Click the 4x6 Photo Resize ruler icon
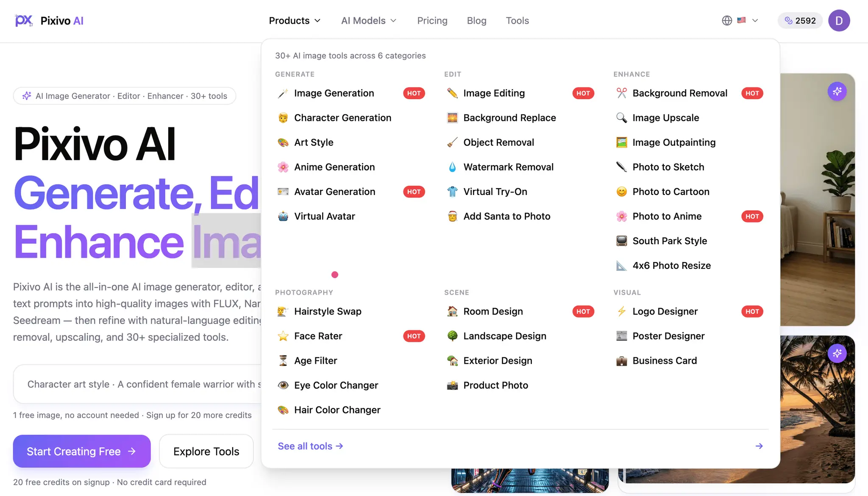Screen dimensions: 868x496 (621, 265)
